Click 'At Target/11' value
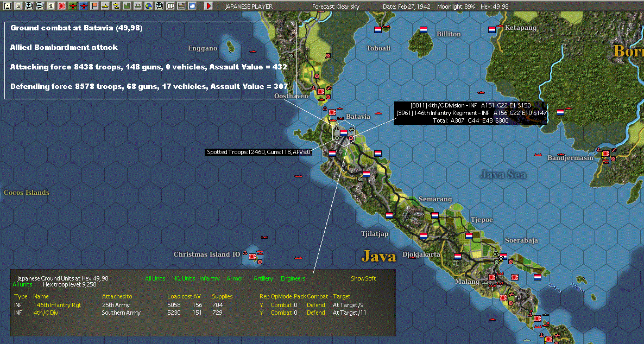 349,313
